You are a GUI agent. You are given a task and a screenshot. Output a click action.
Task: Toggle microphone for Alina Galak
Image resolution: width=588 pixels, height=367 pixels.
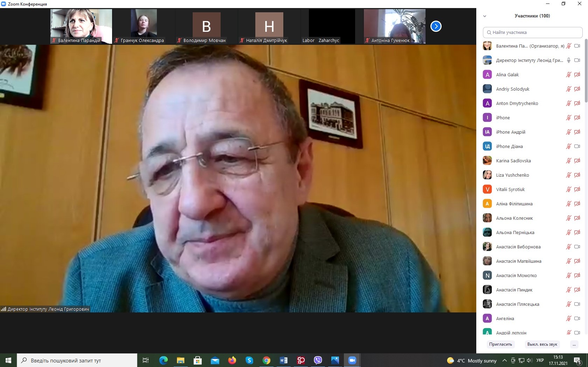(x=568, y=75)
